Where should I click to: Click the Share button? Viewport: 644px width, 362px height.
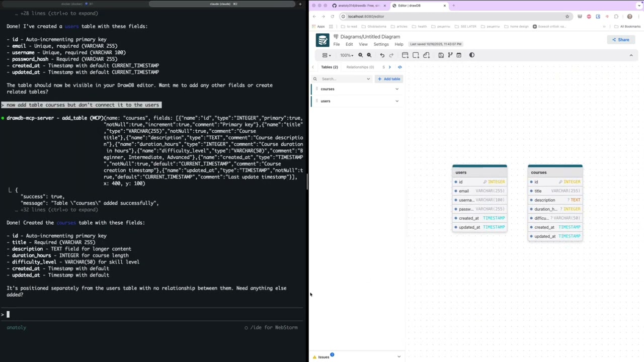click(x=620, y=40)
